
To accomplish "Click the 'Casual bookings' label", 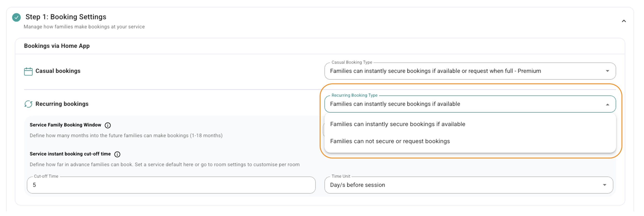I will (x=58, y=71).
